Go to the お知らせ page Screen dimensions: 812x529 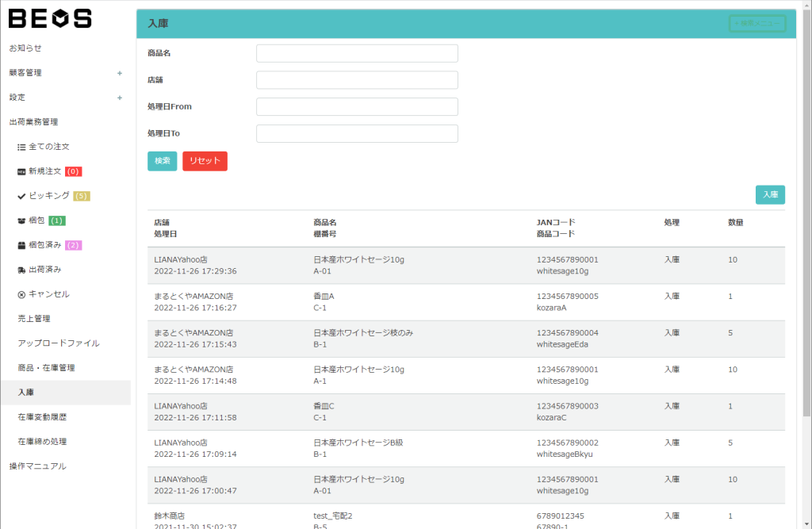coord(25,48)
